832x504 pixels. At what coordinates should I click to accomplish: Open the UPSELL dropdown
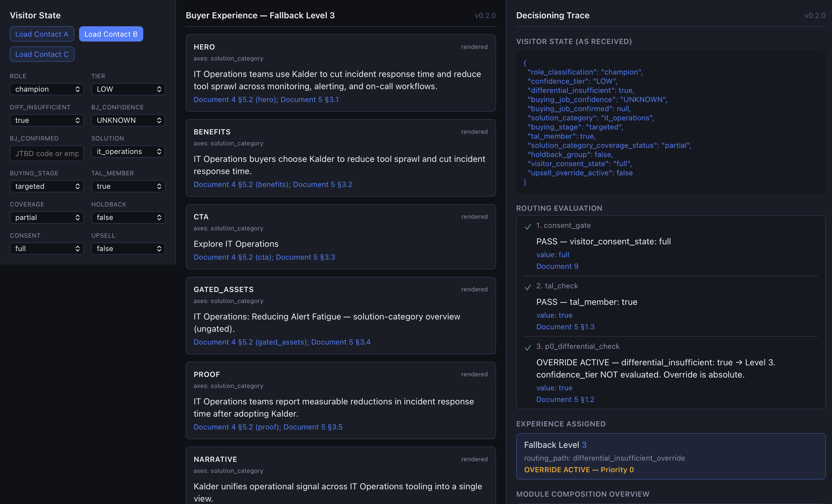pos(128,248)
